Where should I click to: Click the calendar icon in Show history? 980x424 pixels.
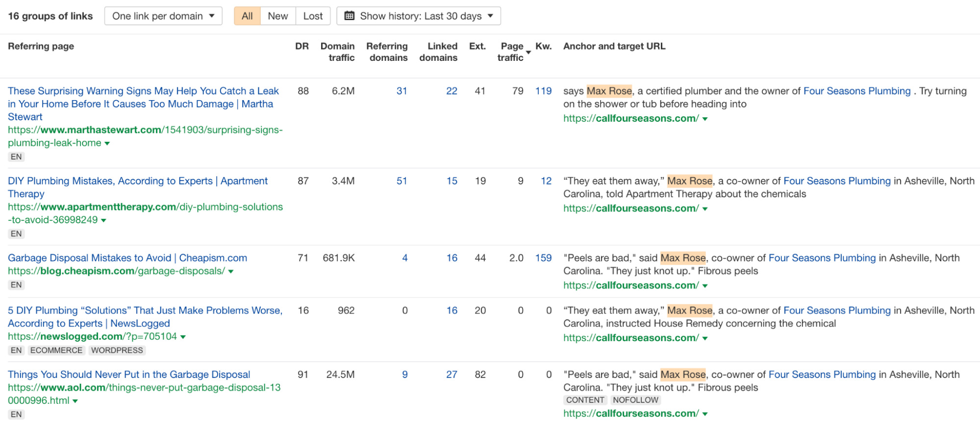tap(350, 16)
